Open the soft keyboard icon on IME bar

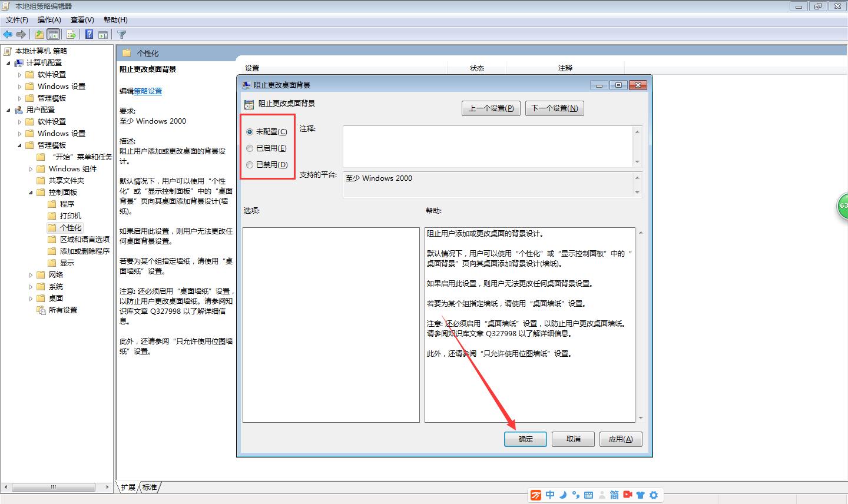tap(588, 495)
